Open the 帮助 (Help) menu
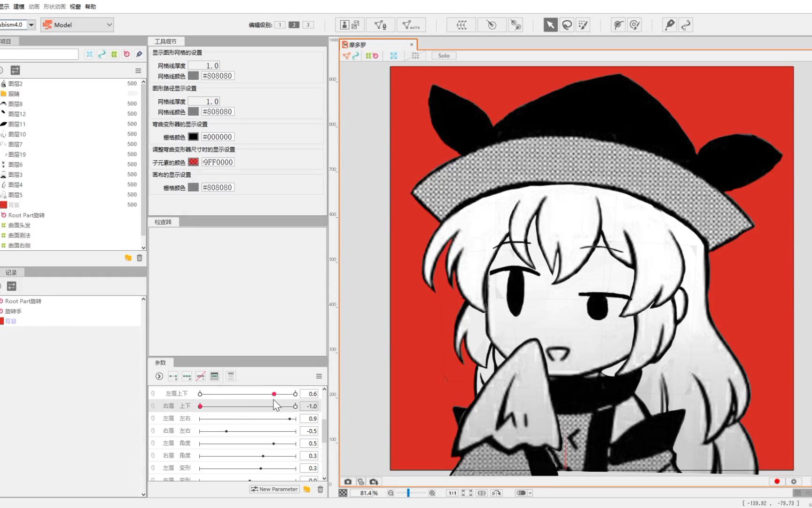Image resolution: width=812 pixels, height=508 pixels. (90, 7)
